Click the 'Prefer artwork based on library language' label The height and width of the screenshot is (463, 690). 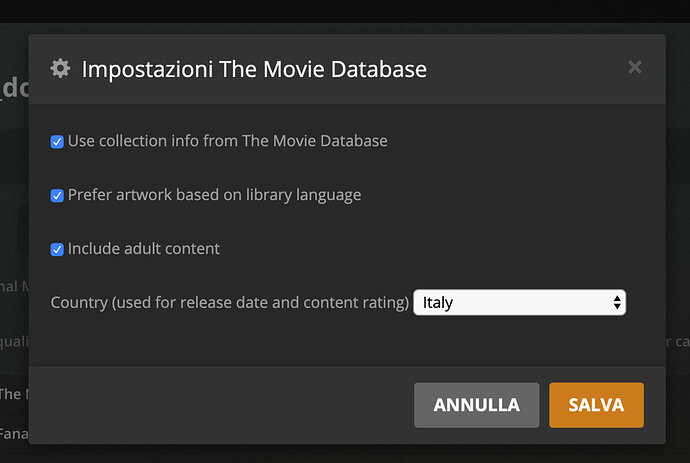[214, 195]
